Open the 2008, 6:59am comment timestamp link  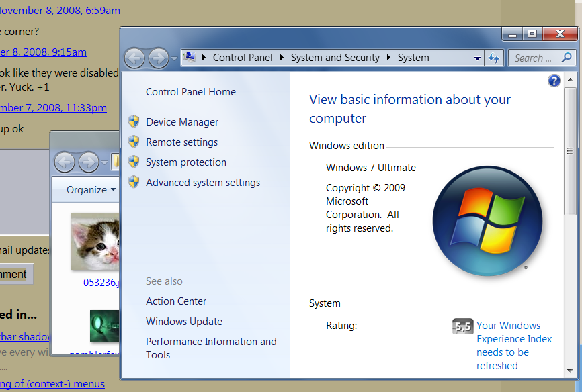(60, 10)
